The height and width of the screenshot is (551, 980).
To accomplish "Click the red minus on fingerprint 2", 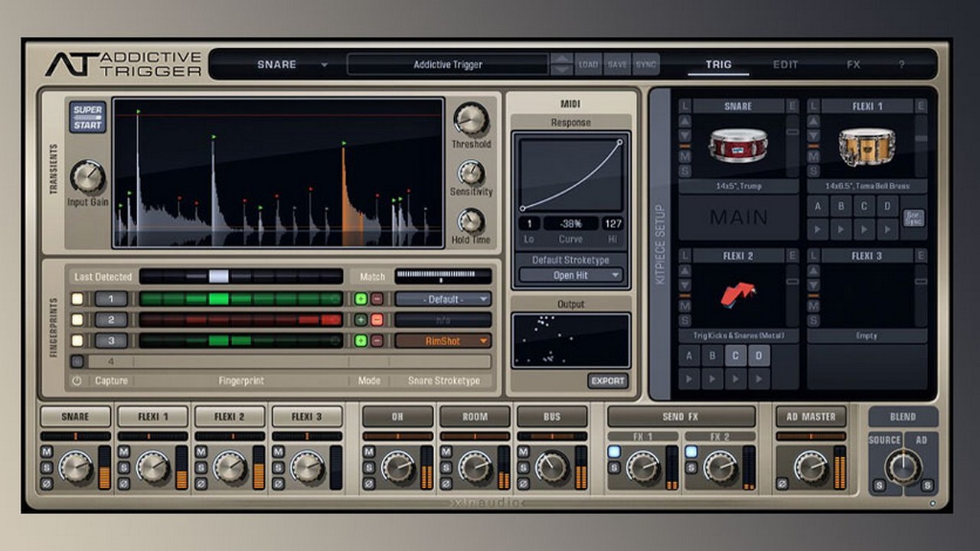I will (x=377, y=320).
